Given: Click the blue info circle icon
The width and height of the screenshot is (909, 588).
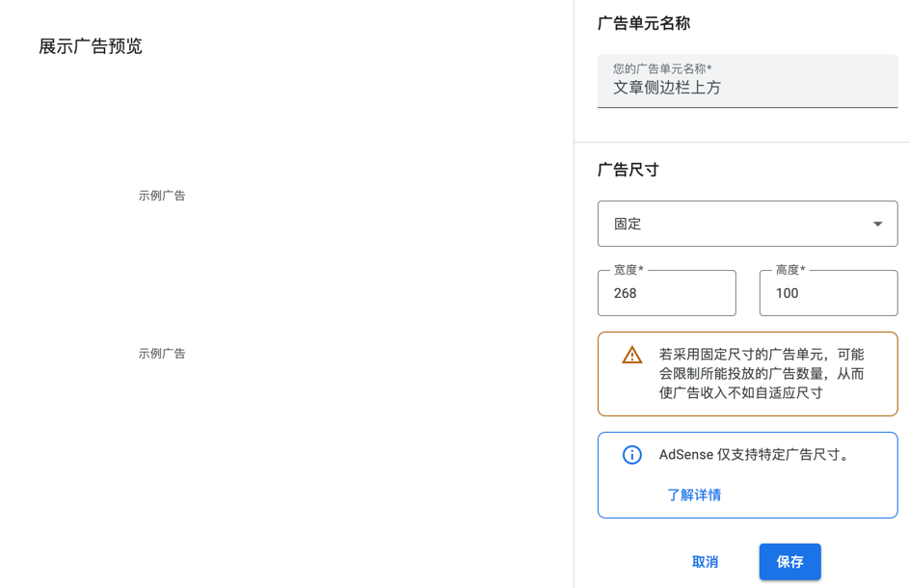Looking at the screenshot, I should [631, 454].
